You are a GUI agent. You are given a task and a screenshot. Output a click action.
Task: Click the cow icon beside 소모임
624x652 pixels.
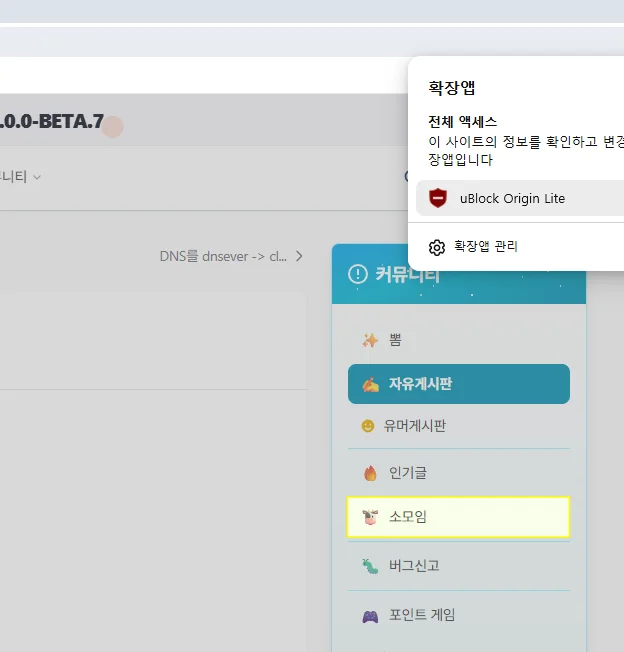[x=370, y=517]
